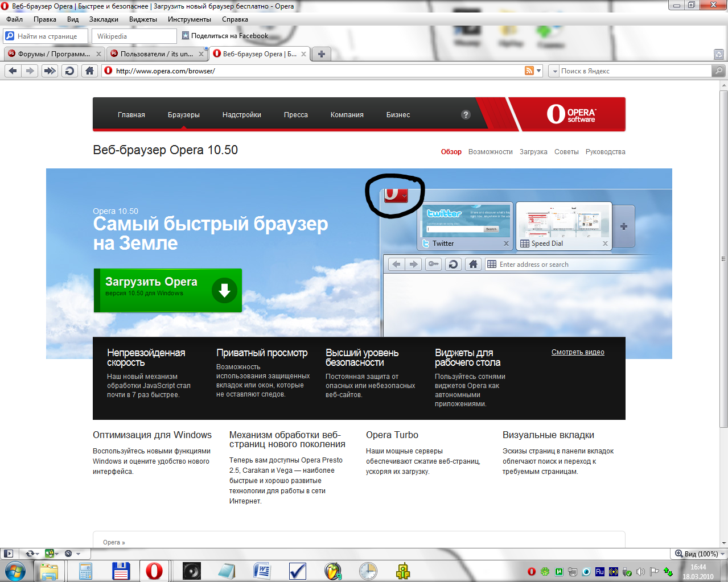Open the Файл menu

tap(14, 19)
